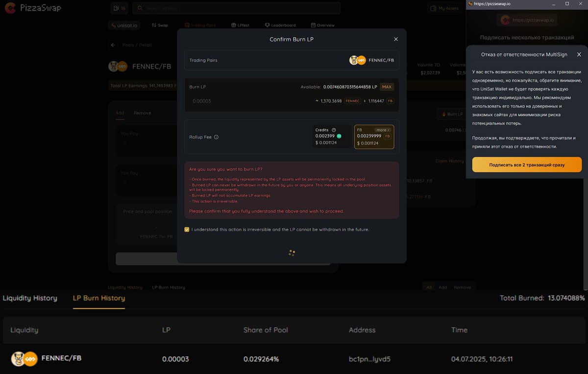Screen dimensions: 588x374
Task: Click FB token tag beside 1.116447
Action: 390,101
